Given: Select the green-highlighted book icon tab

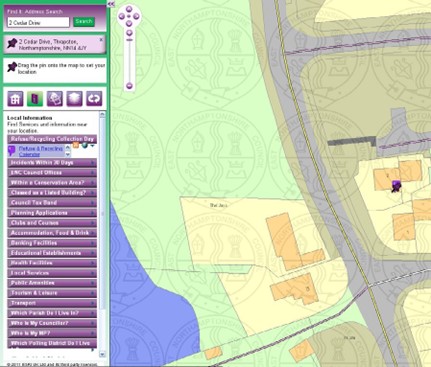Looking at the screenshot, I should point(35,99).
